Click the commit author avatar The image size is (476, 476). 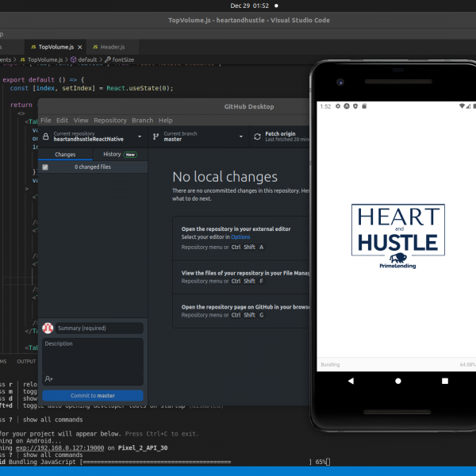[48, 328]
